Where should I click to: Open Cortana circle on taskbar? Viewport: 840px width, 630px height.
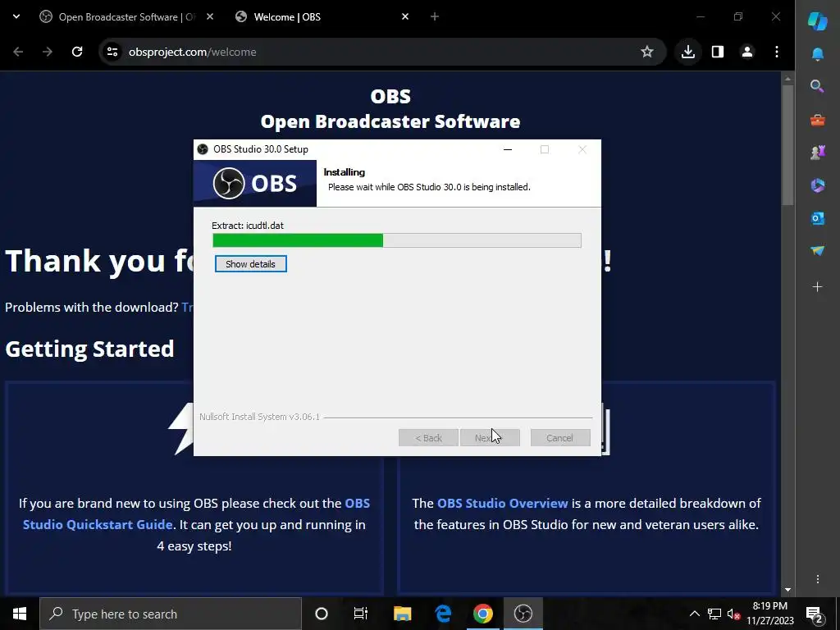[322, 614]
